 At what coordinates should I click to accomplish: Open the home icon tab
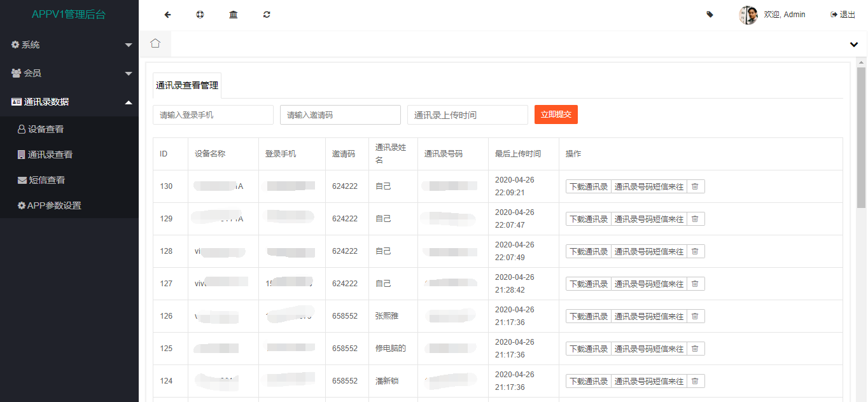coord(155,43)
